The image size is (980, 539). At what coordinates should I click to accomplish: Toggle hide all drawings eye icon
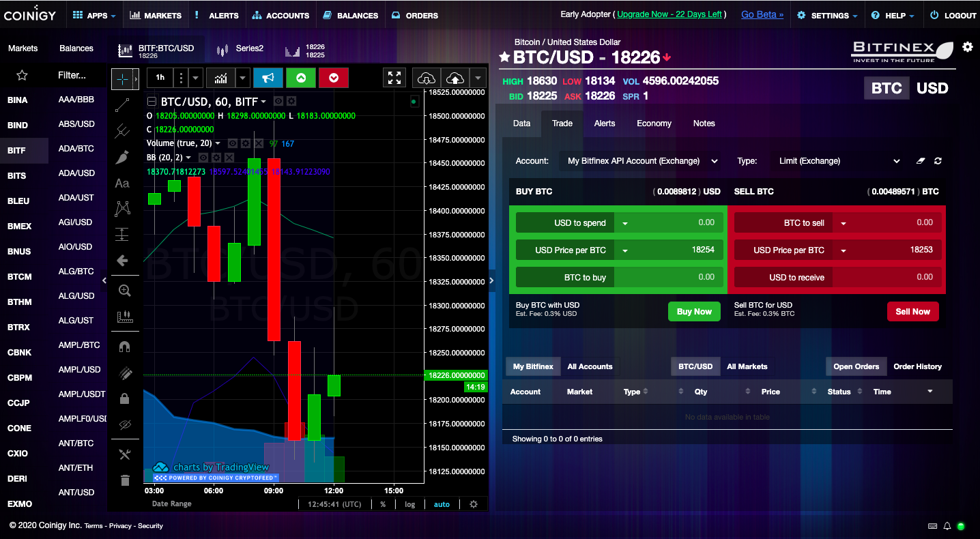point(124,424)
